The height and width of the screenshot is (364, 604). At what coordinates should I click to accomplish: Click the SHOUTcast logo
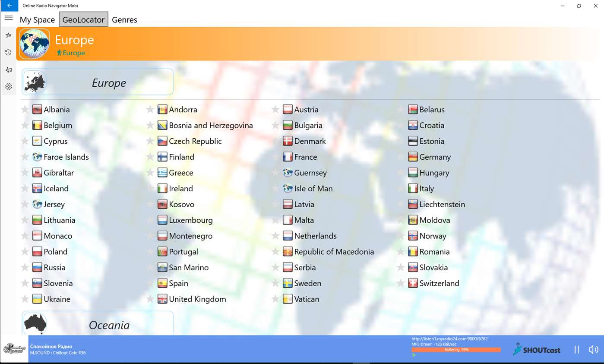[x=537, y=349]
